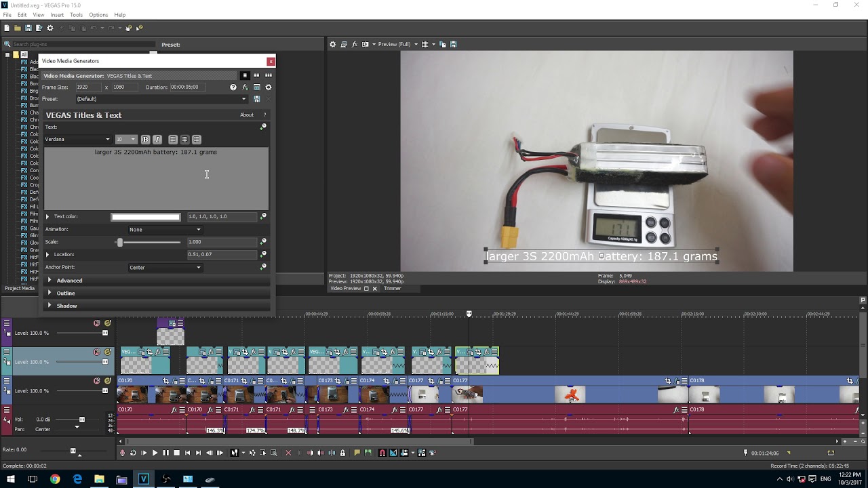Switch generator to single-column list view
The image size is (868, 488).
tap(245, 75)
